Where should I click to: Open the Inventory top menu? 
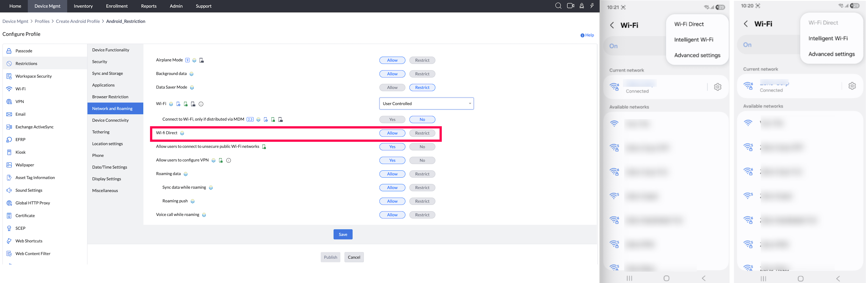(83, 6)
